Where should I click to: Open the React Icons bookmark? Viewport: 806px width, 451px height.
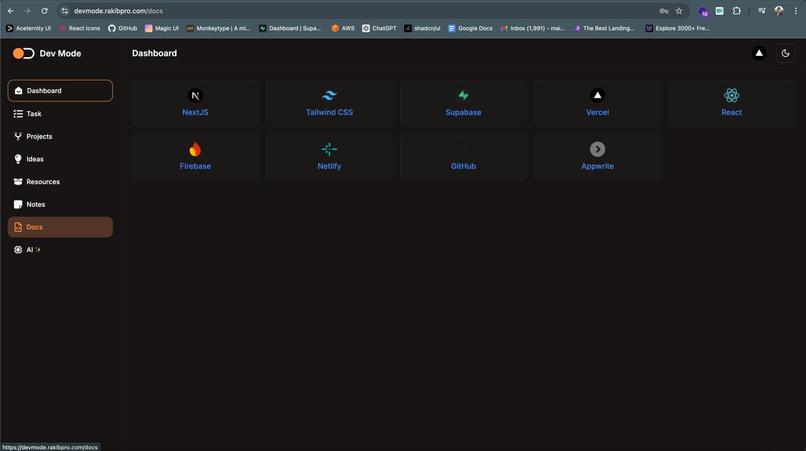click(80, 28)
